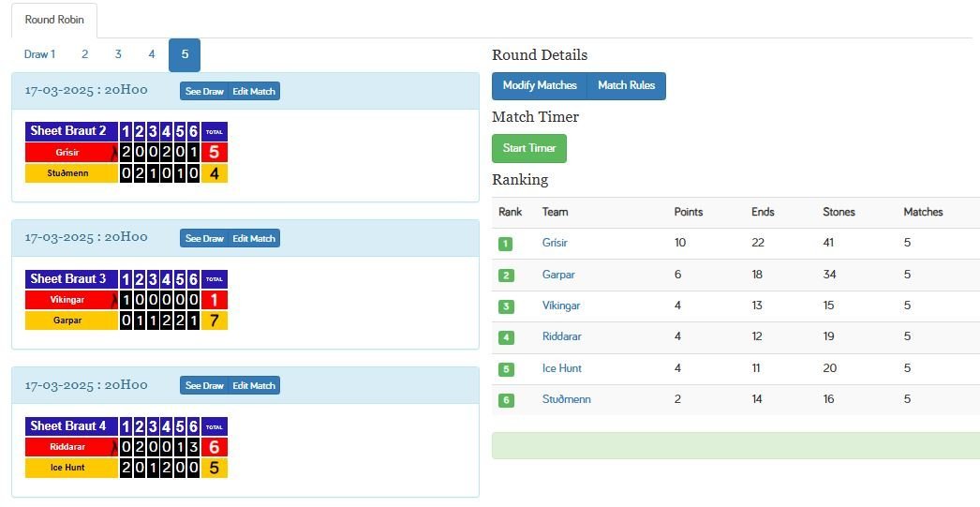Click the Modify Matches button
The height and width of the screenshot is (507, 980).
point(540,85)
